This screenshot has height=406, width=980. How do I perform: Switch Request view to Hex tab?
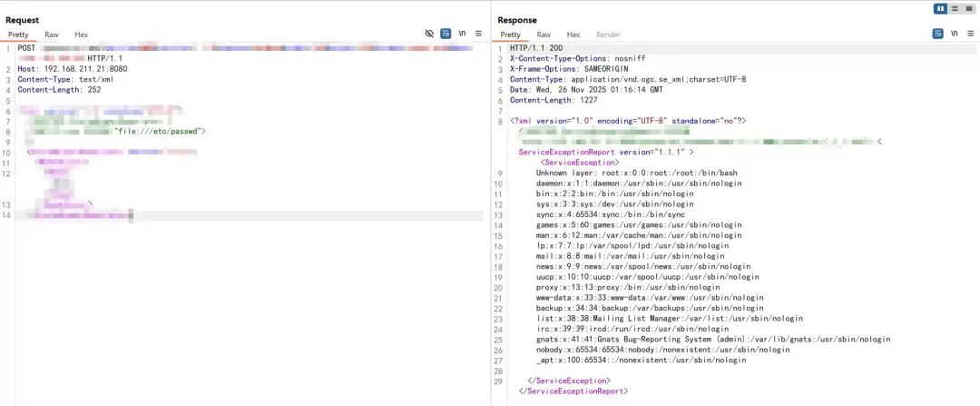[x=82, y=35]
